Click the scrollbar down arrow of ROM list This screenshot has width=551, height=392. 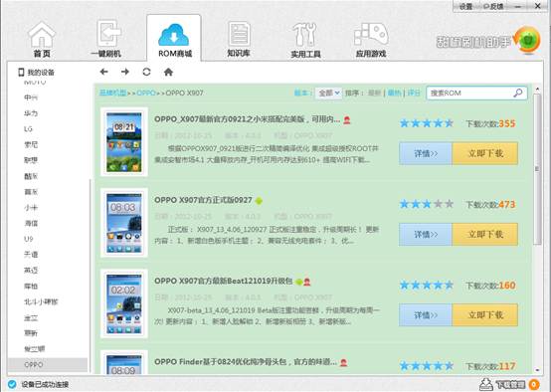(537, 370)
